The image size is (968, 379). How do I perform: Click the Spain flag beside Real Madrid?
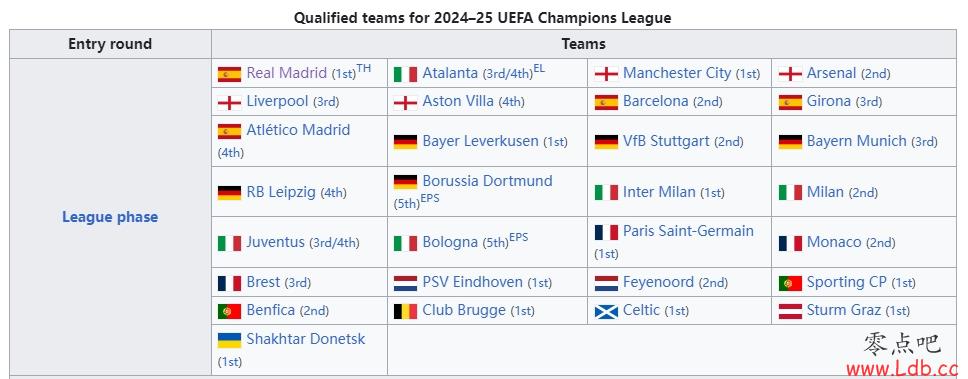[x=229, y=74]
